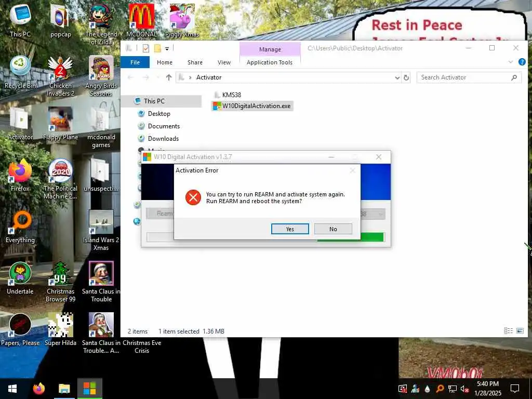Select W10 Digital Activation taskbar button

point(89,389)
